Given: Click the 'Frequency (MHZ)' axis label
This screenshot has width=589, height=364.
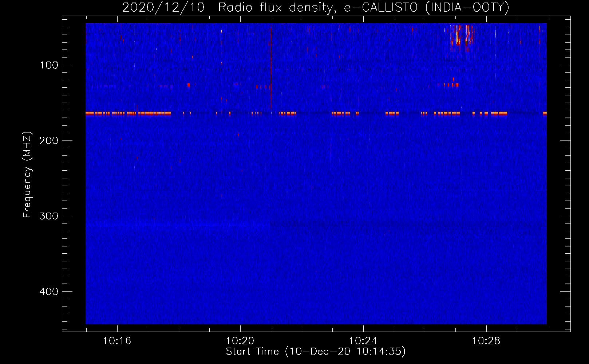Looking at the screenshot, I should tap(27, 175).
